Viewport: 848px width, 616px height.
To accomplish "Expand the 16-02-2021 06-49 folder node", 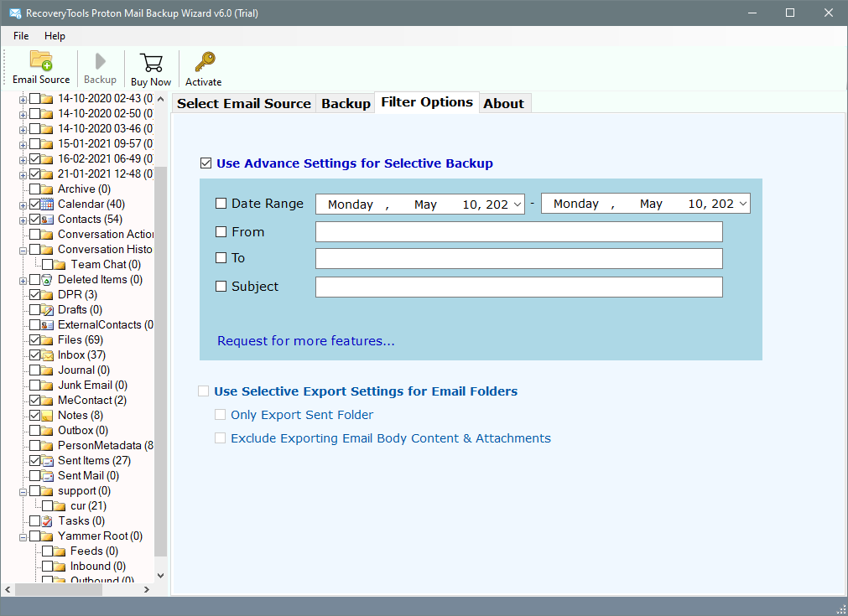I will coord(23,160).
